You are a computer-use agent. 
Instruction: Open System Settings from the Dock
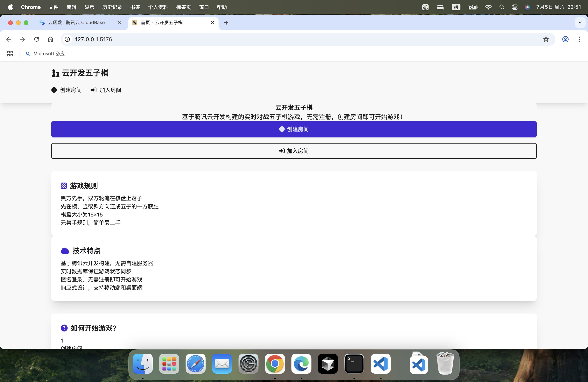tap(248, 364)
